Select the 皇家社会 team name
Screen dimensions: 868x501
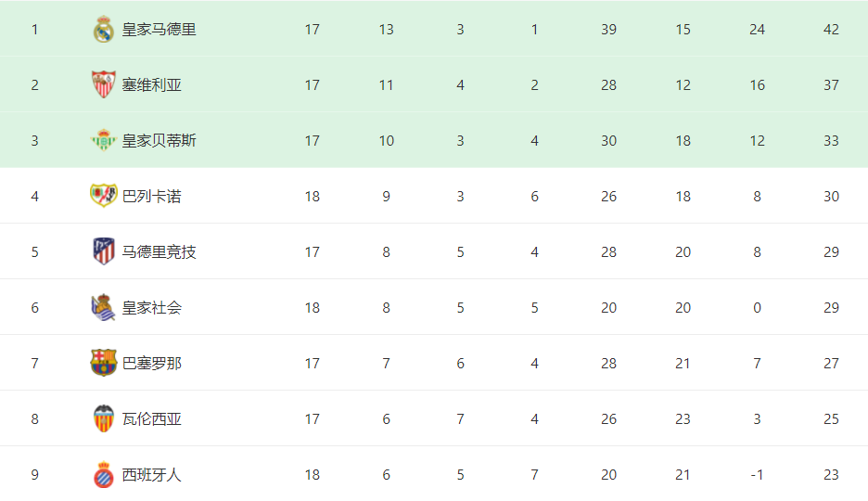coord(152,308)
